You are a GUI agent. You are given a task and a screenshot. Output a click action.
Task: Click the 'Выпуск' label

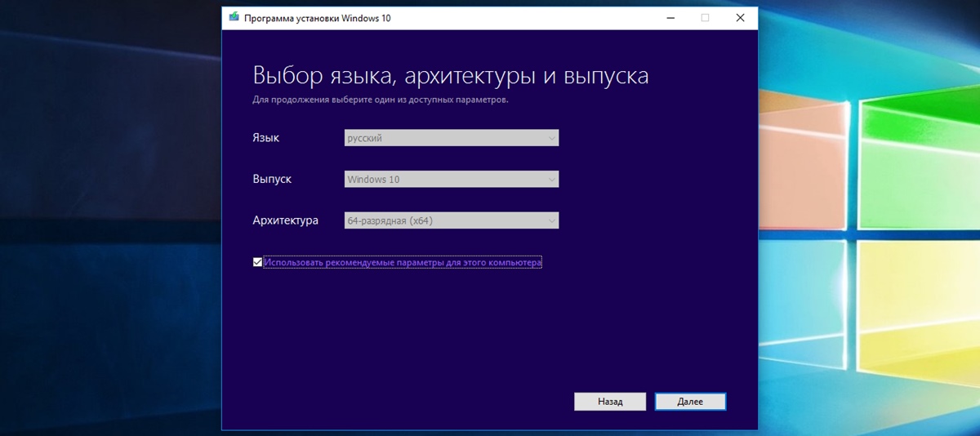272,179
